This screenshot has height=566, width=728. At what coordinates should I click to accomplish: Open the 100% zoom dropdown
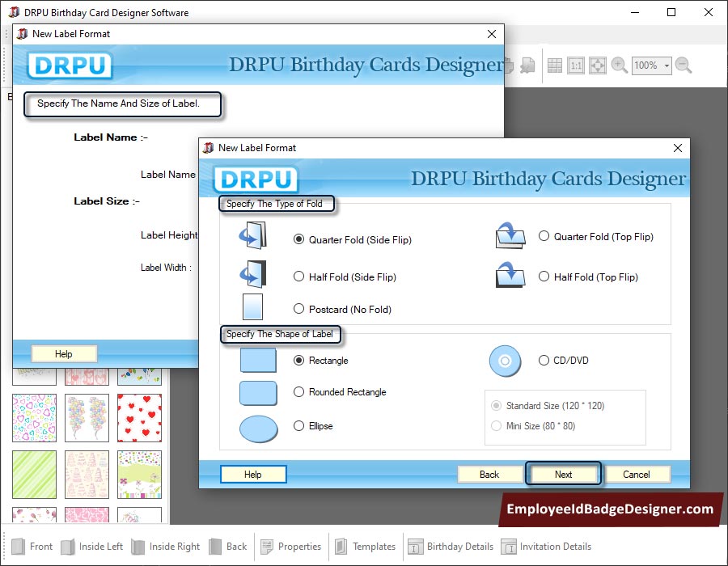[x=667, y=65]
